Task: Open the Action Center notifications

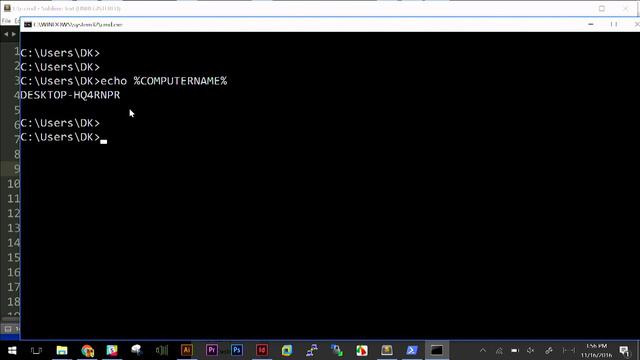Action: [624, 350]
